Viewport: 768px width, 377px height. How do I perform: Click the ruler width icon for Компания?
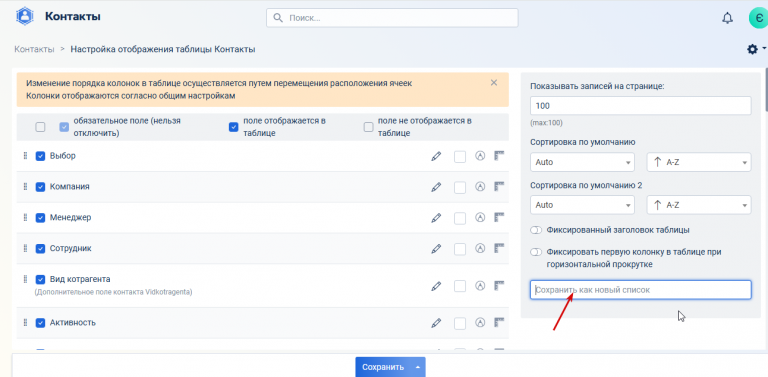tap(499, 187)
